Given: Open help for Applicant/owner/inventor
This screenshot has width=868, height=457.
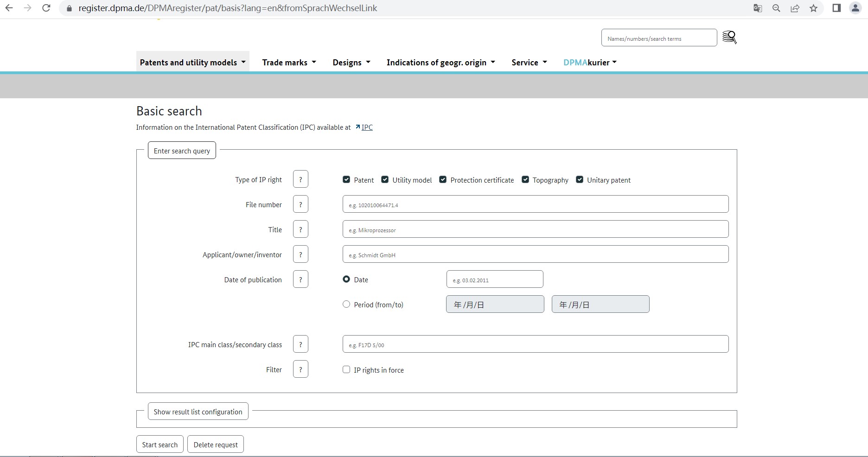Looking at the screenshot, I should (300, 254).
